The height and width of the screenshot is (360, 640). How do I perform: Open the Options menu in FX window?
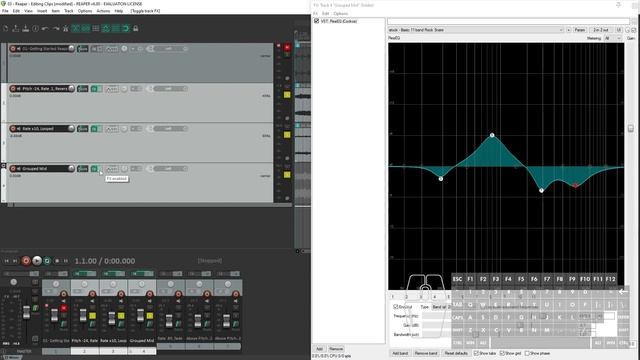tap(341, 13)
